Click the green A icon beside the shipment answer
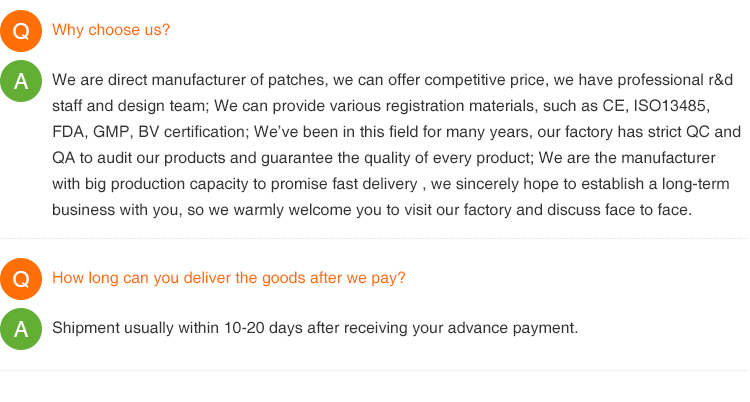 (21, 328)
